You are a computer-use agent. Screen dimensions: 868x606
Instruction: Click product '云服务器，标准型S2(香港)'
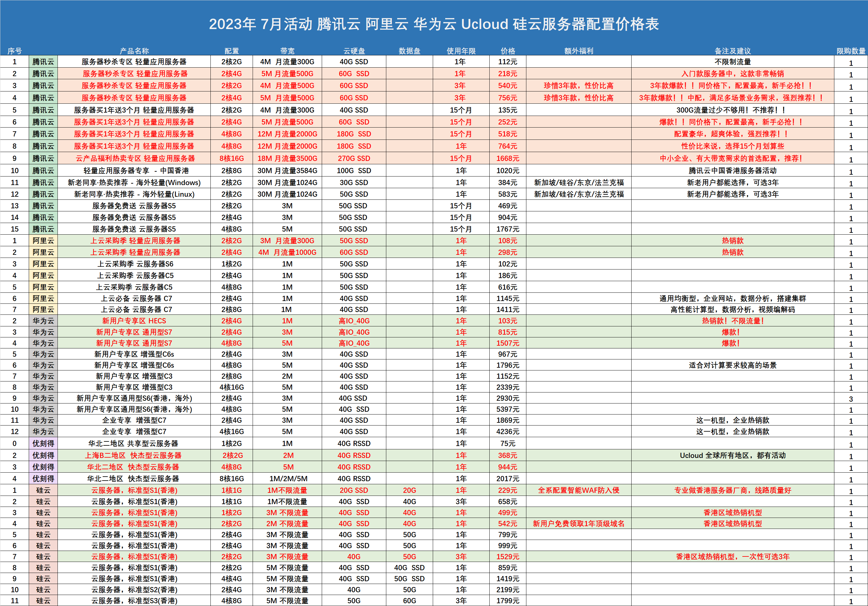134,590
